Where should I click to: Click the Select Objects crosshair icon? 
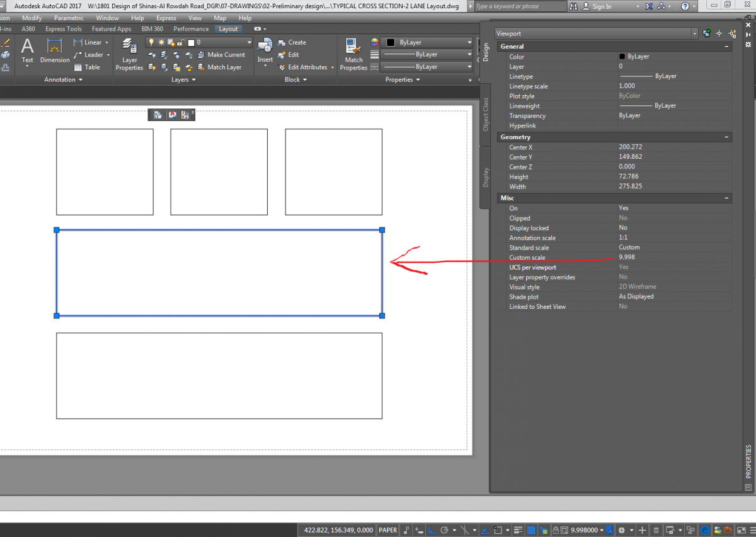719,33
